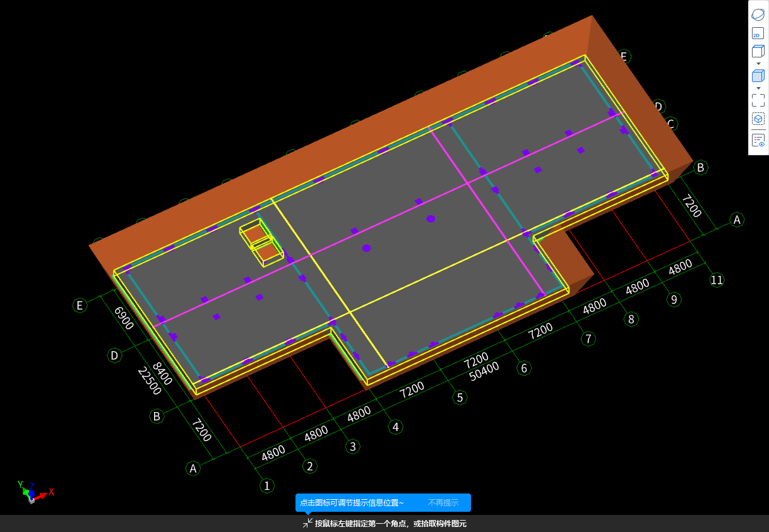
Task: Click grid axis bubble 4
Action: 396,427
